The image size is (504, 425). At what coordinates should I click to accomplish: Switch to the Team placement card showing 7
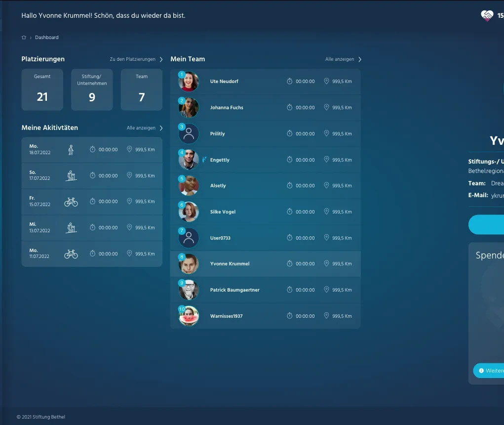coord(142,89)
